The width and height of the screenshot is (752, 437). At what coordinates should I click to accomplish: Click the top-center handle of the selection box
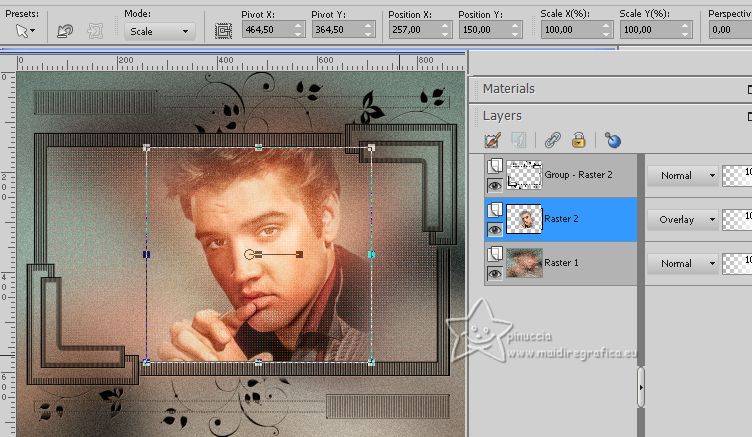click(x=258, y=147)
